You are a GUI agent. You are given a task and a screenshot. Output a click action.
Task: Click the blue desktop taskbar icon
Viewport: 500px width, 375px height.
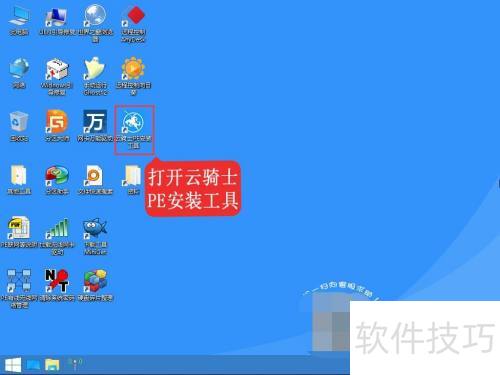pyautogui.click(x=33, y=365)
